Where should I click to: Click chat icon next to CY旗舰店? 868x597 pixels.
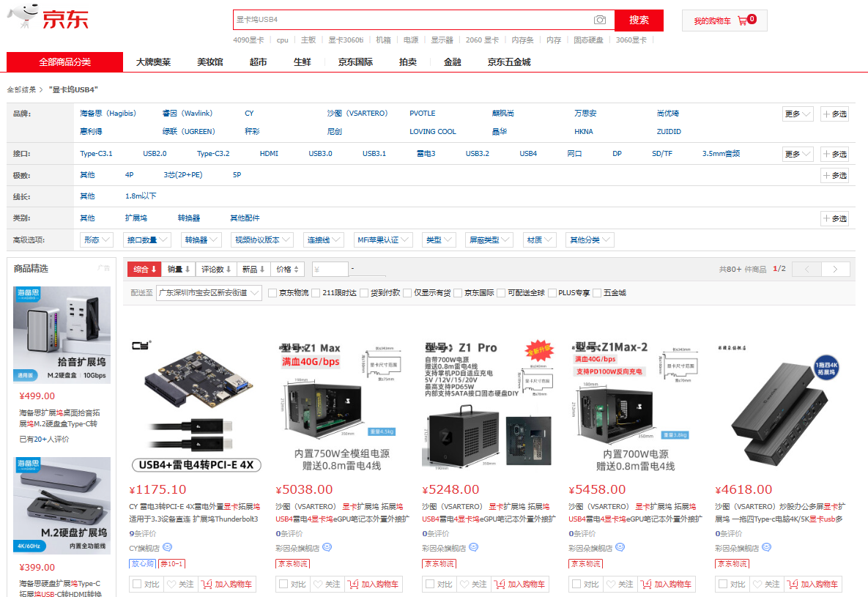(x=167, y=547)
